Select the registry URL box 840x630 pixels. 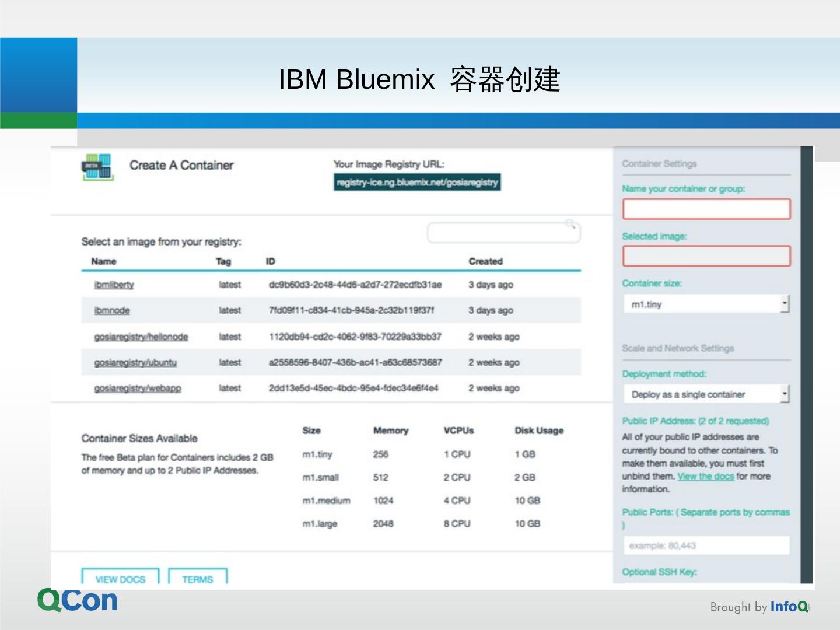coord(417,183)
